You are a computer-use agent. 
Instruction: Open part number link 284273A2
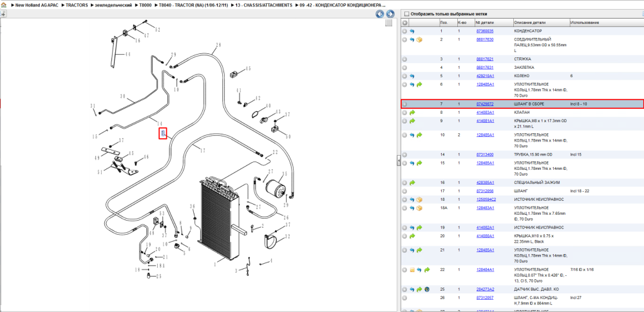click(485, 289)
